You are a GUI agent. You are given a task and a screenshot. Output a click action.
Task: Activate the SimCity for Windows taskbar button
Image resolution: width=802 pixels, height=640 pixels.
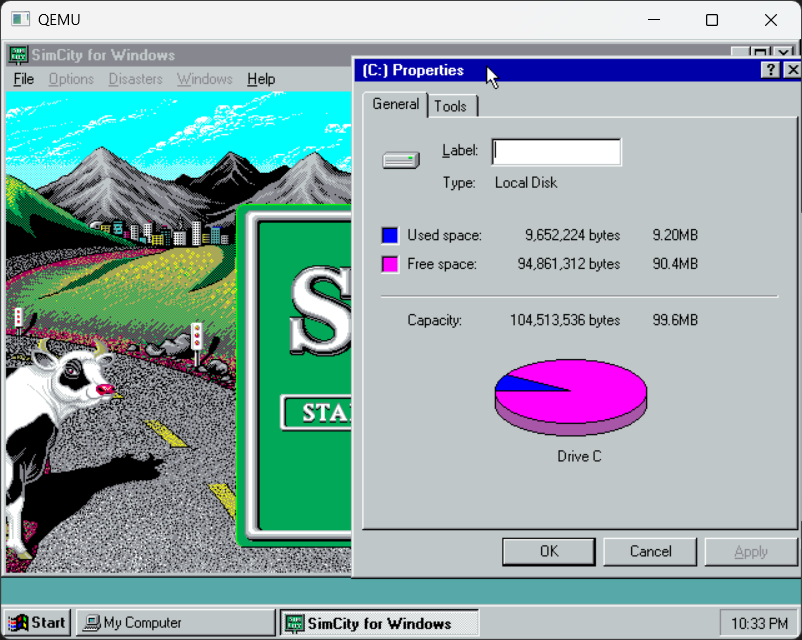(x=378, y=623)
